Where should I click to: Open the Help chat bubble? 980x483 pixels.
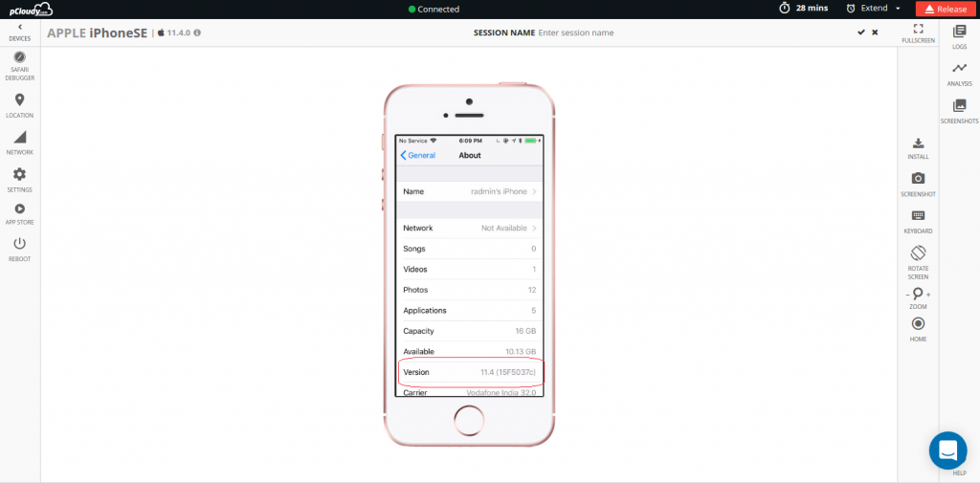click(947, 450)
